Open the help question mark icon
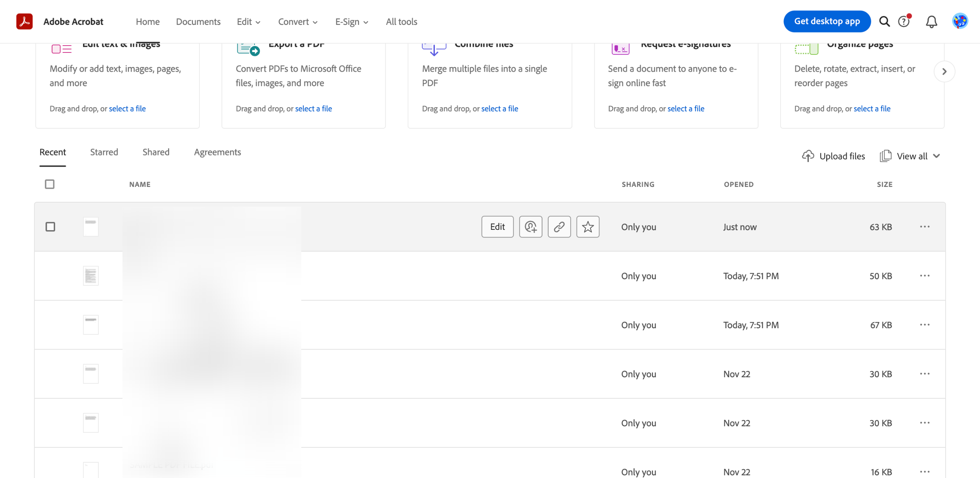The height and width of the screenshot is (478, 980). (x=904, y=21)
